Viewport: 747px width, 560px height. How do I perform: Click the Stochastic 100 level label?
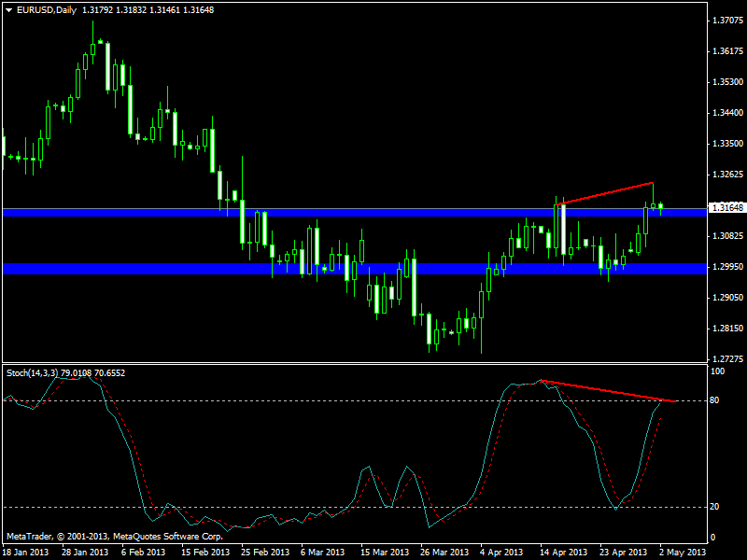click(x=717, y=371)
